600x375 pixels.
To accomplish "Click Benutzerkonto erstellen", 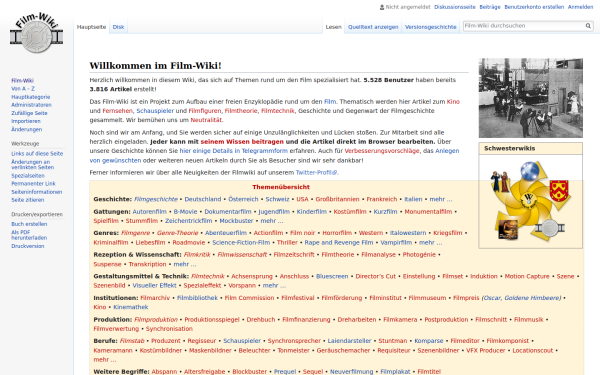I will (534, 7).
